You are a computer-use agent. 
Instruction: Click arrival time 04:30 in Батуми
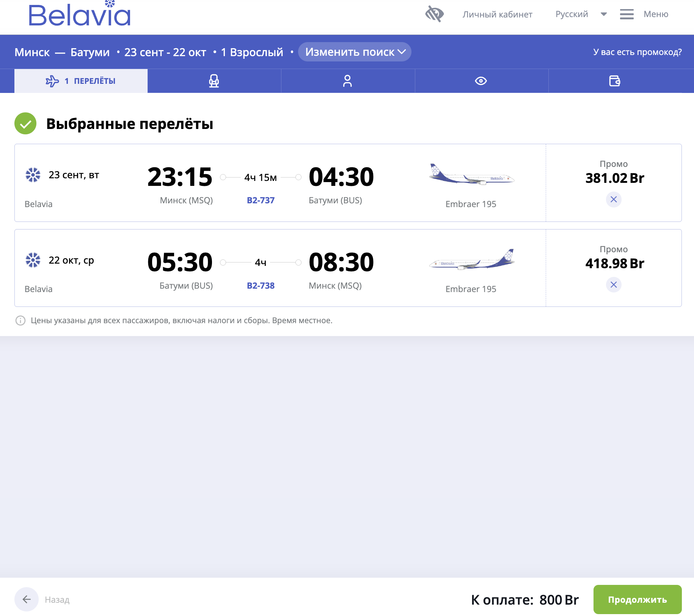click(x=341, y=177)
